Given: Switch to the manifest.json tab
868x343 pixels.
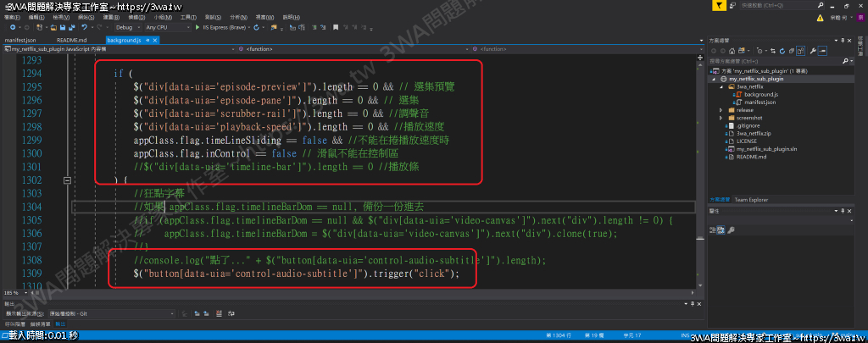Looking at the screenshot, I should tap(20, 40).
